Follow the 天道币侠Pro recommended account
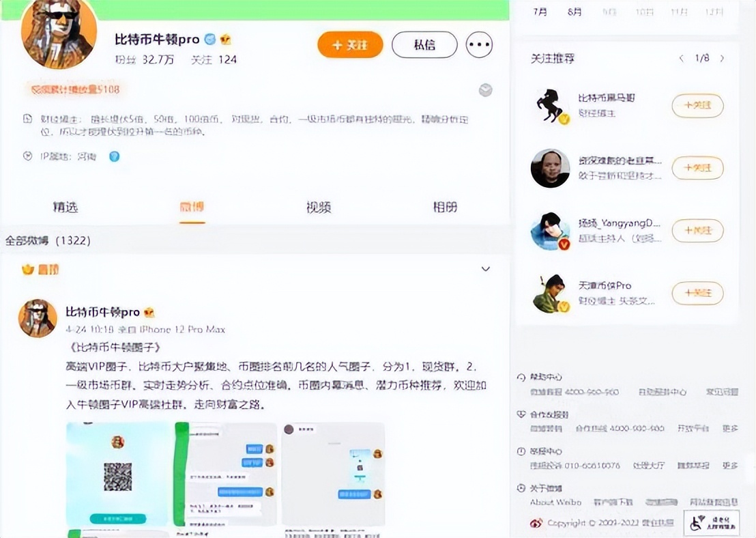The image size is (756, 538). pos(697,293)
